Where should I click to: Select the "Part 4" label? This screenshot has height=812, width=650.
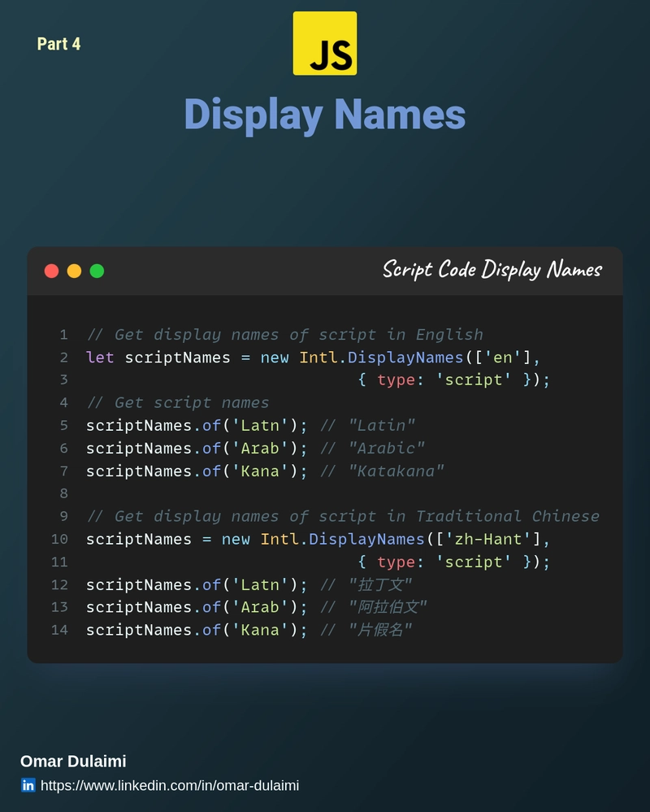(x=58, y=44)
